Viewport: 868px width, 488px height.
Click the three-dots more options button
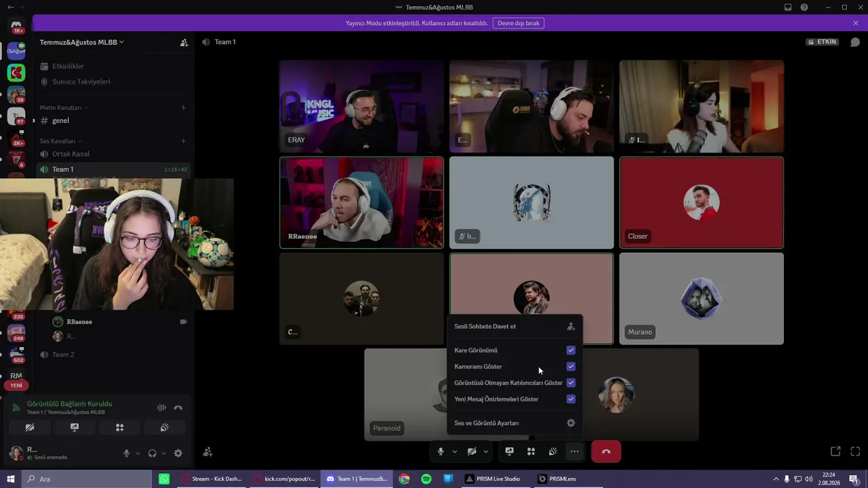coord(574,451)
